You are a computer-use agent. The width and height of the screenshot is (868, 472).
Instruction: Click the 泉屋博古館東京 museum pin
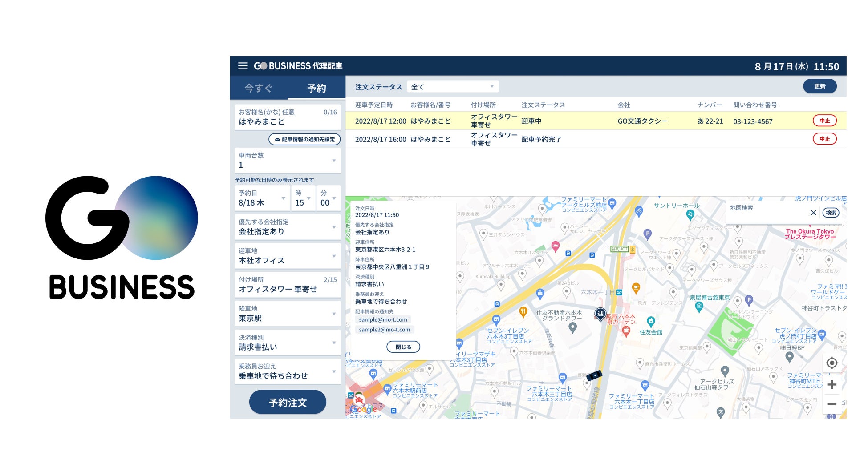(x=699, y=306)
